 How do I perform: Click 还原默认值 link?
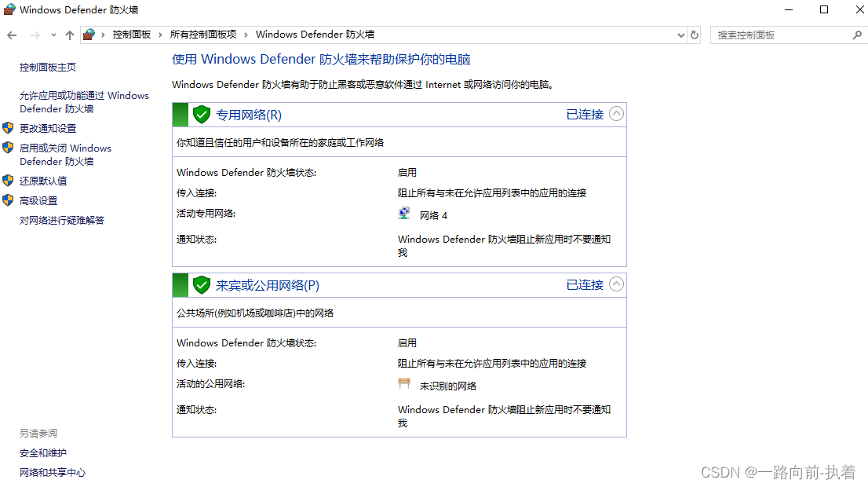[43, 181]
